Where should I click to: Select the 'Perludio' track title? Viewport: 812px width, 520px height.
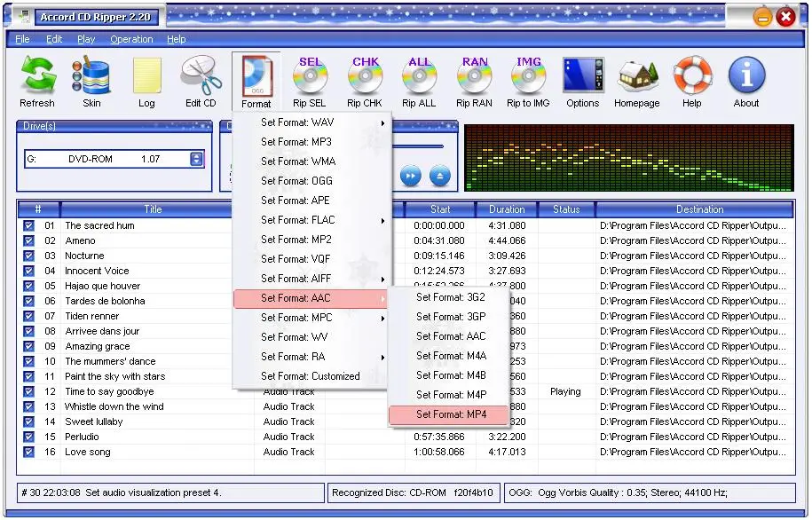pyautogui.click(x=82, y=437)
